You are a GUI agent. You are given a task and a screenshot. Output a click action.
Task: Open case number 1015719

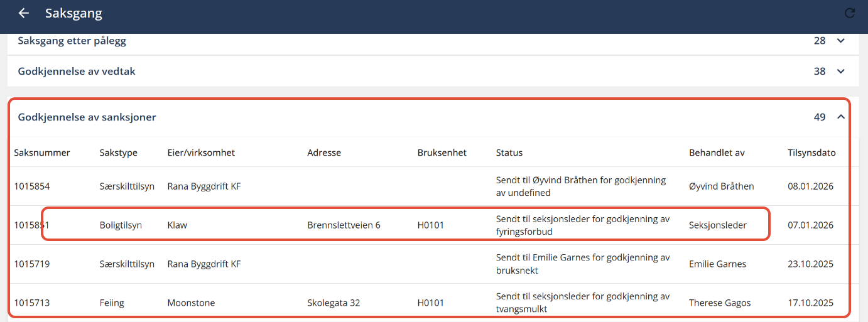point(32,264)
